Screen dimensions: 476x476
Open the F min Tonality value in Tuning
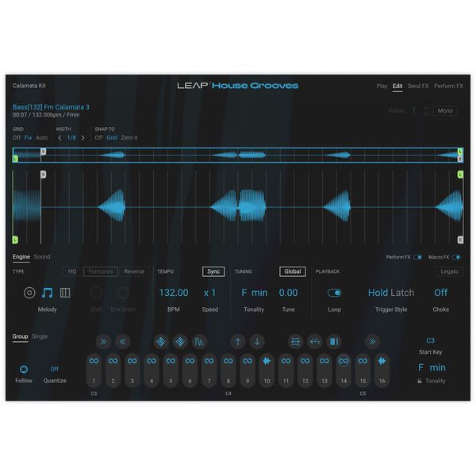255,293
